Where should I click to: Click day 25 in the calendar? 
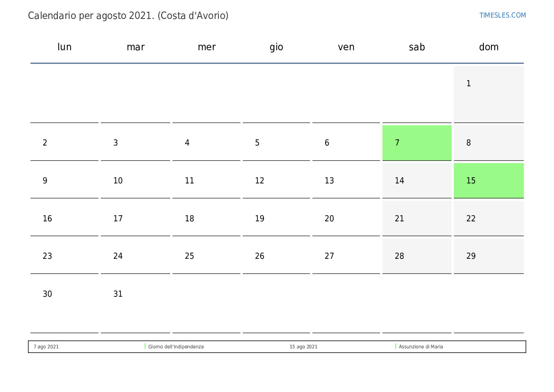[x=206, y=256]
